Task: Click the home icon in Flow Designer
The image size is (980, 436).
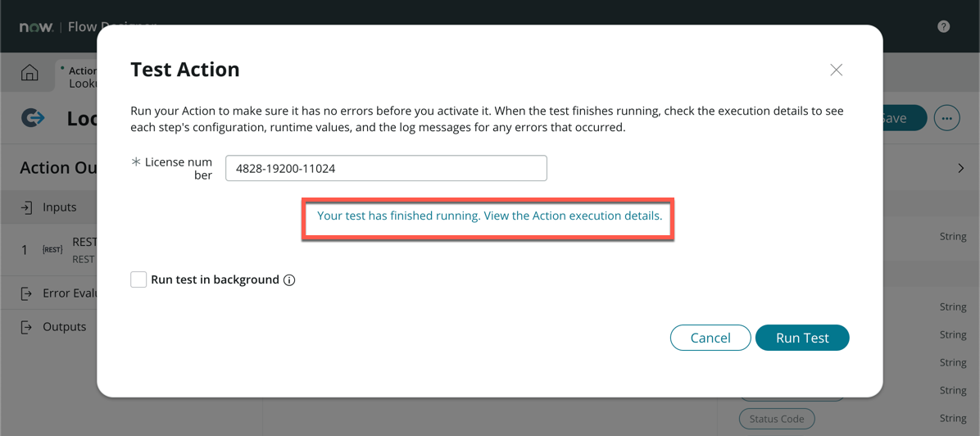Action: pyautogui.click(x=29, y=73)
